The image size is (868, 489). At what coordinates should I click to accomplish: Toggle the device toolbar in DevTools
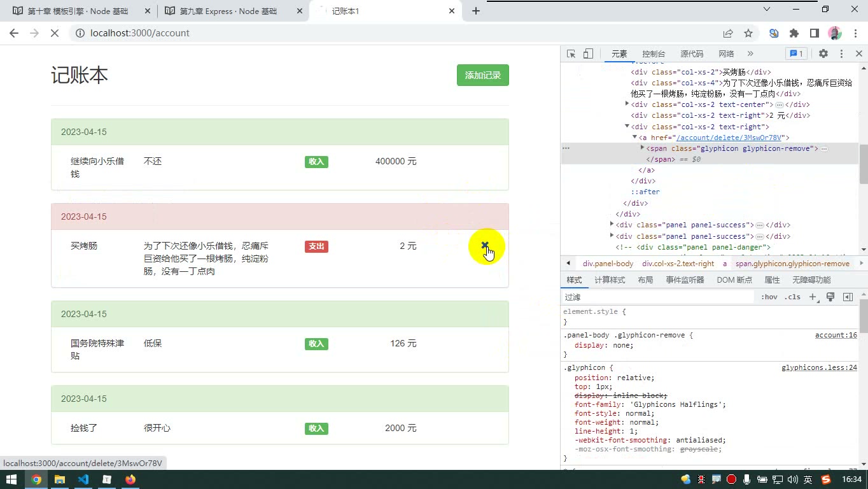coord(588,54)
